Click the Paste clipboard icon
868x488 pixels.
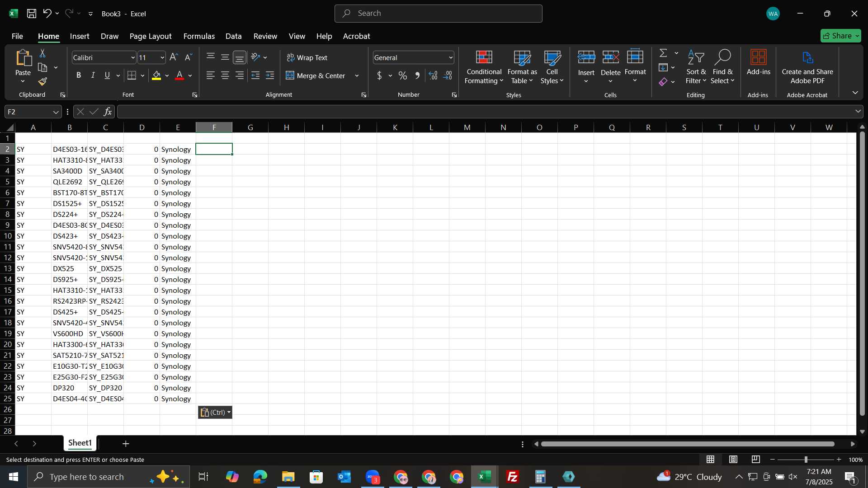[x=23, y=59]
